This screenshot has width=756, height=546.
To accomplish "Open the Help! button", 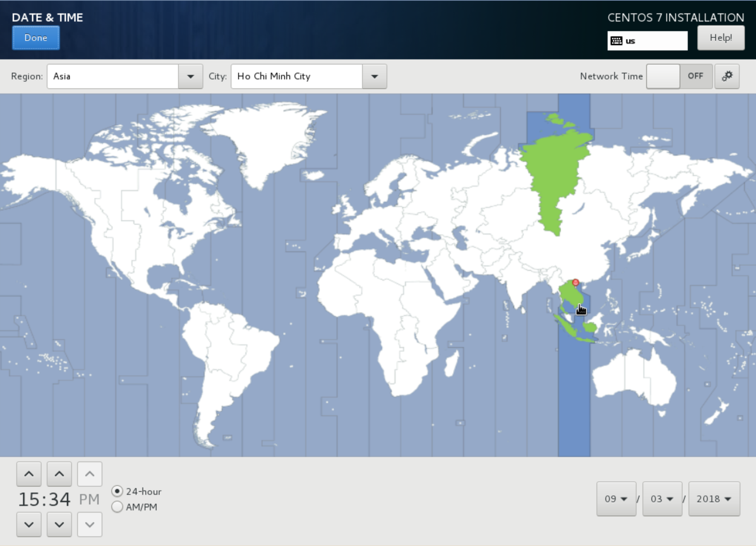I will click(721, 38).
